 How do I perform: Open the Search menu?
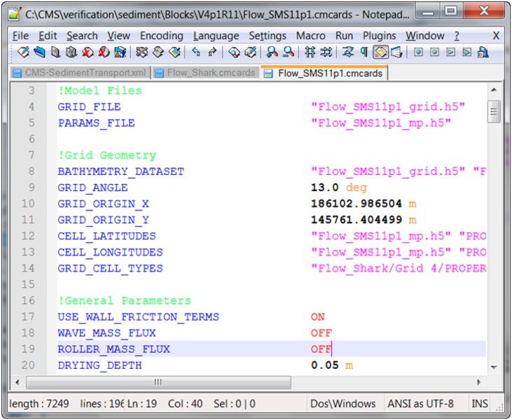(x=82, y=36)
